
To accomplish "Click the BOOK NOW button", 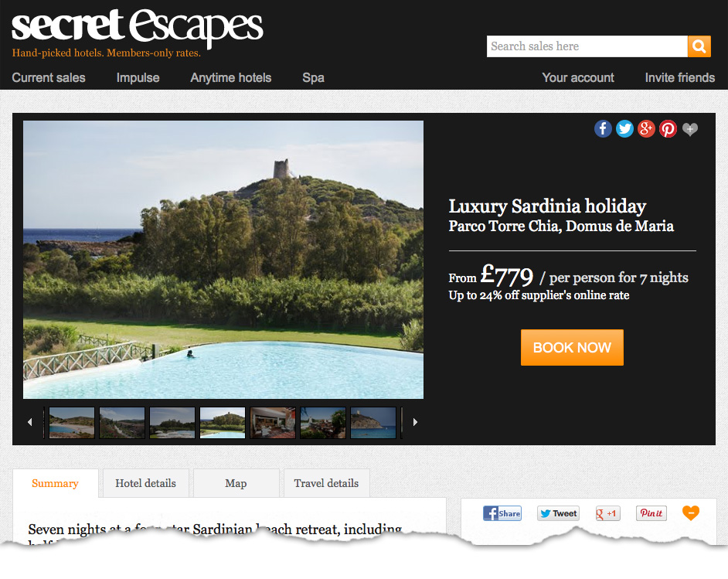I will (x=572, y=347).
